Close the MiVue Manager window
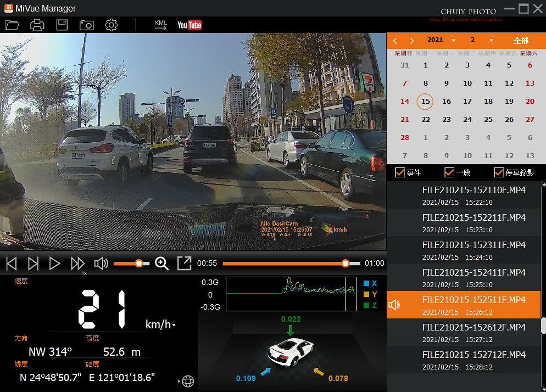Viewport: 546px width, 392px height. click(x=538, y=9)
